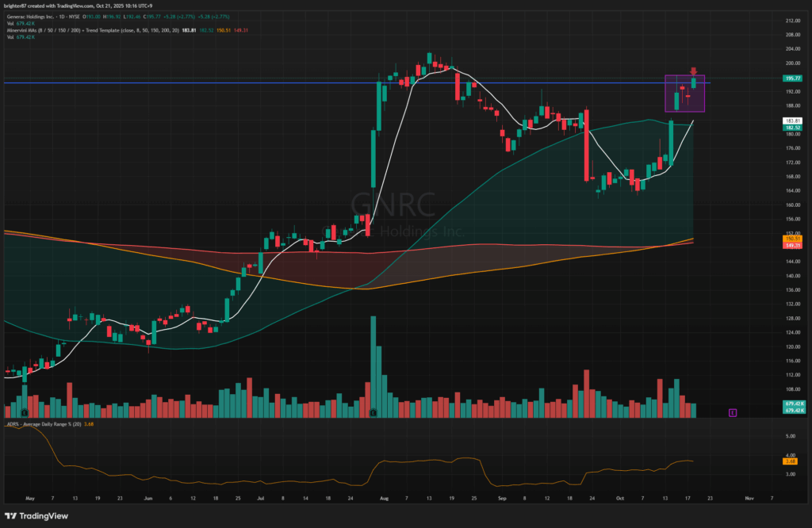Viewport: 812px width, 528px height.
Task: Select the blue horizontal resistance line
Action: tap(238, 82)
